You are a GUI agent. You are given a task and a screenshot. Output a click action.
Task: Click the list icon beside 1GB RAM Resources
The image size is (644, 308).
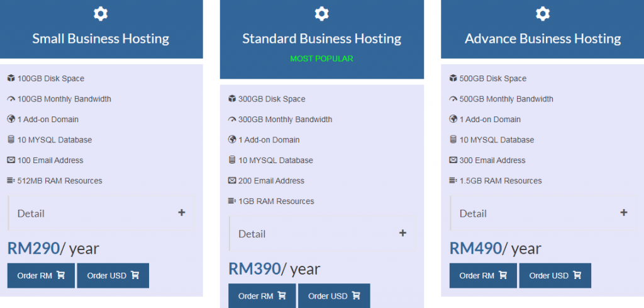232,201
